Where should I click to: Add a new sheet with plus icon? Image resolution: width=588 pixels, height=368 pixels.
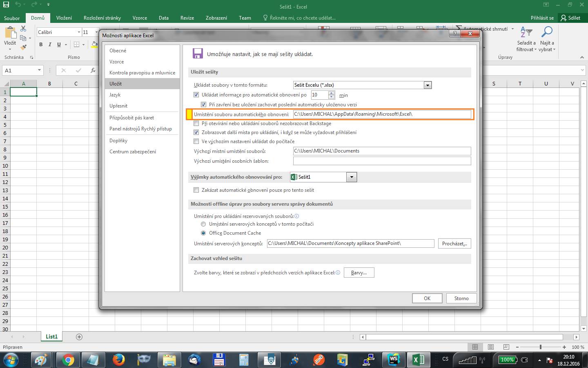tap(79, 337)
